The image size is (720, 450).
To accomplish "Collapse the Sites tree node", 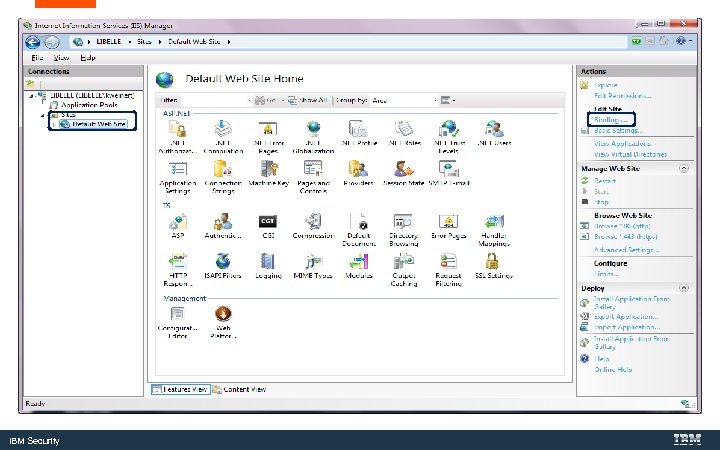I will coord(43,114).
